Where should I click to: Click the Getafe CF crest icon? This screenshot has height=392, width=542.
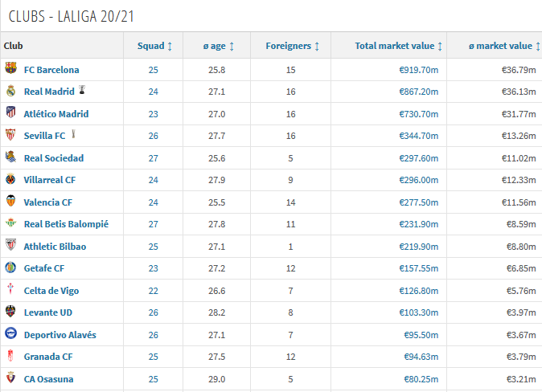point(10,267)
